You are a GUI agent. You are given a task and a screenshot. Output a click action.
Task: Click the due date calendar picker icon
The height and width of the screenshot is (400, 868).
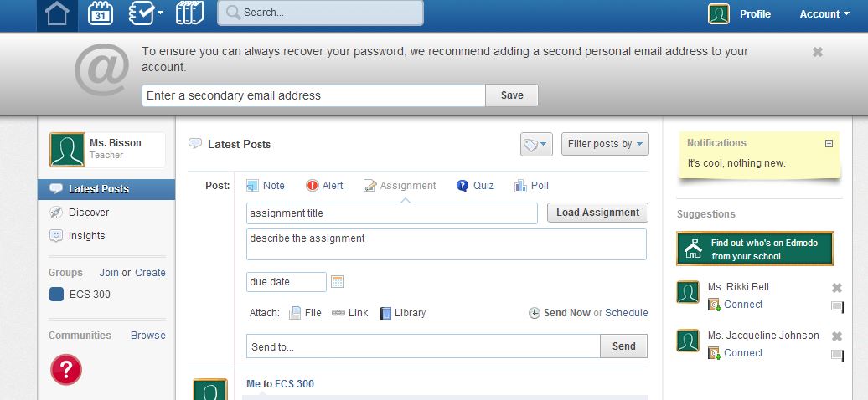[x=338, y=282]
